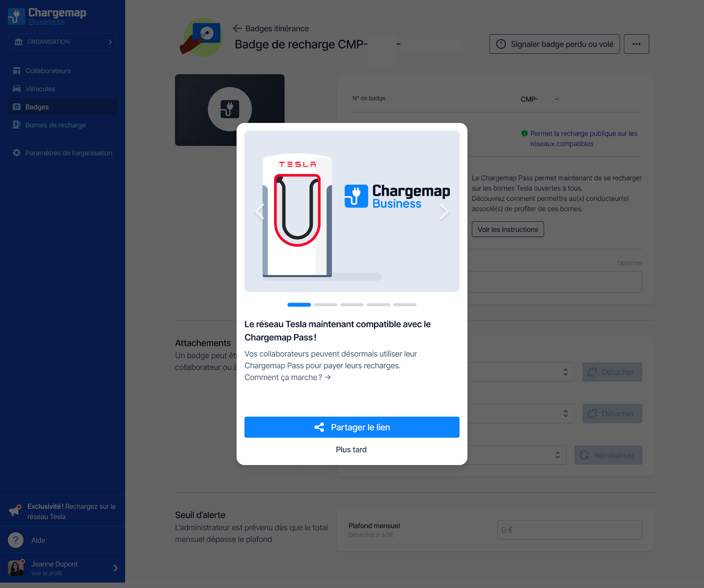Select the second carousel page indicator
This screenshot has width=704, height=588.
[326, 305]
